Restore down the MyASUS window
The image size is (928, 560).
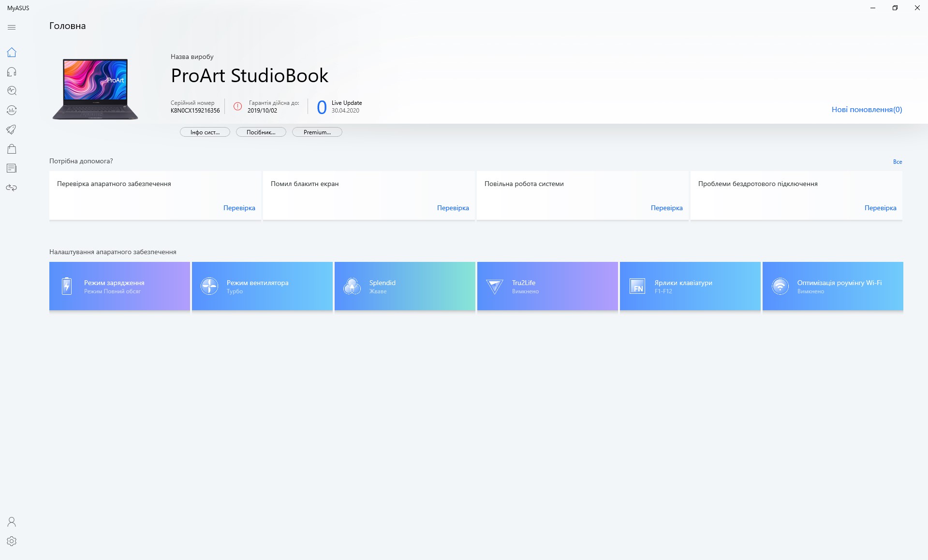[895, 8]
